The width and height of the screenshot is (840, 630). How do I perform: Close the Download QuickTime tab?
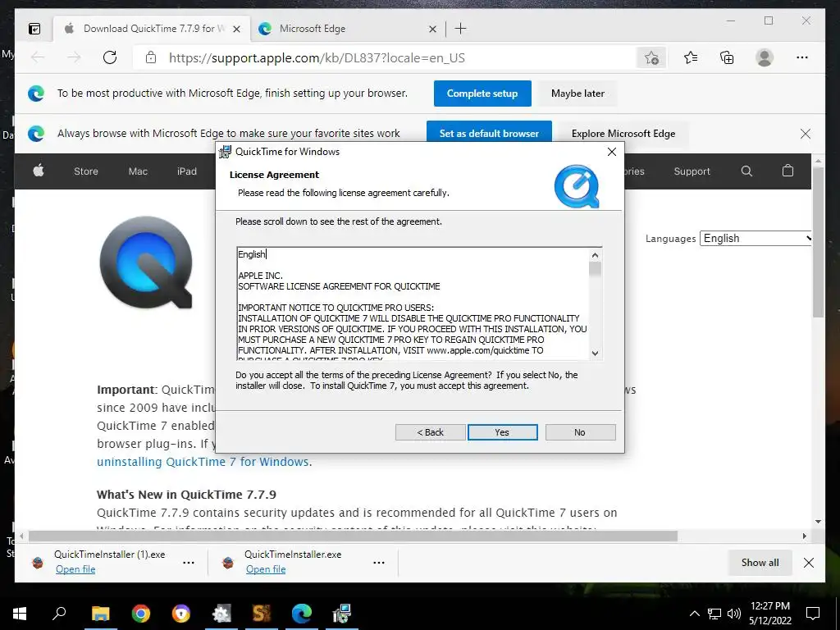(236, 29)
